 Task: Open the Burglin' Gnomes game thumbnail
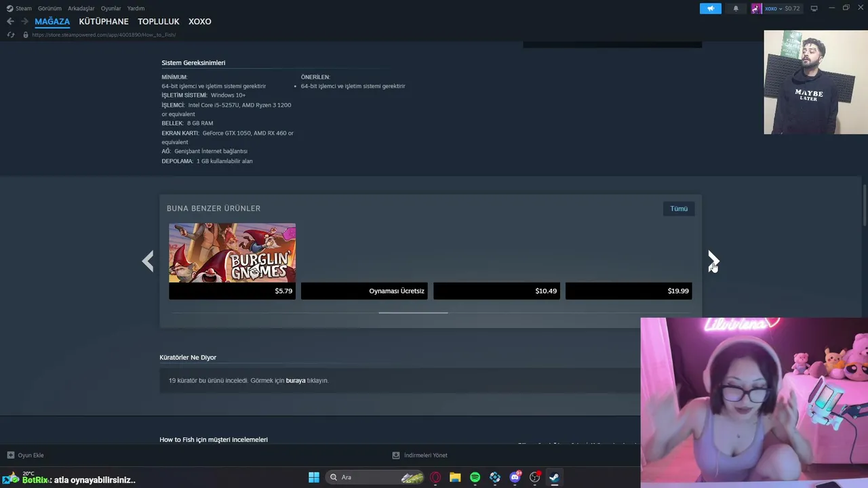click(x=232, y=253)
